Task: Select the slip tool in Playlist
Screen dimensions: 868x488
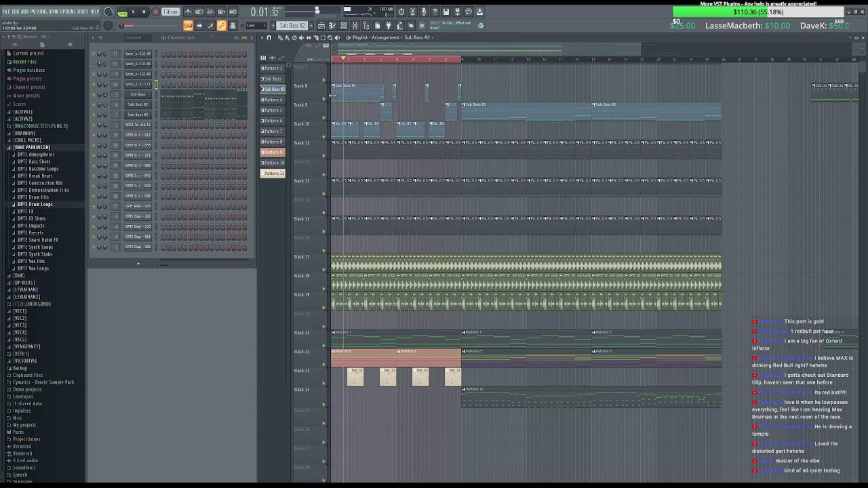Action: pos(309,38)
